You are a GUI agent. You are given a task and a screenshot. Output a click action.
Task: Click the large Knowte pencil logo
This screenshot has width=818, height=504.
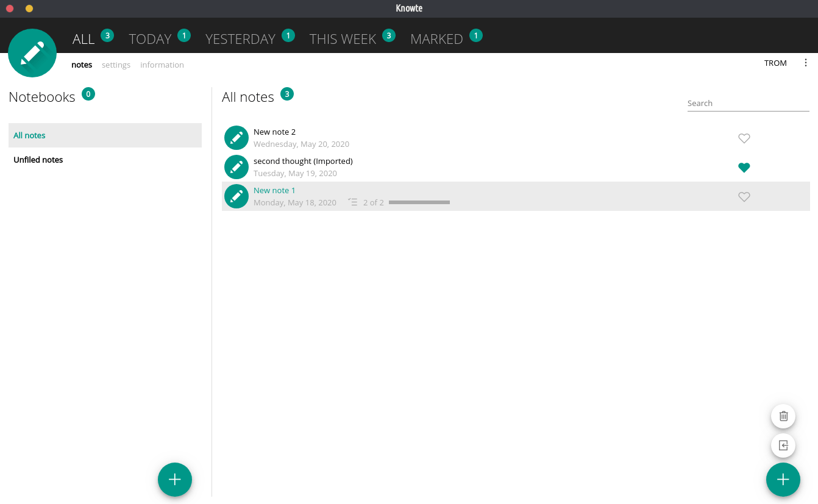pos(32,53)
